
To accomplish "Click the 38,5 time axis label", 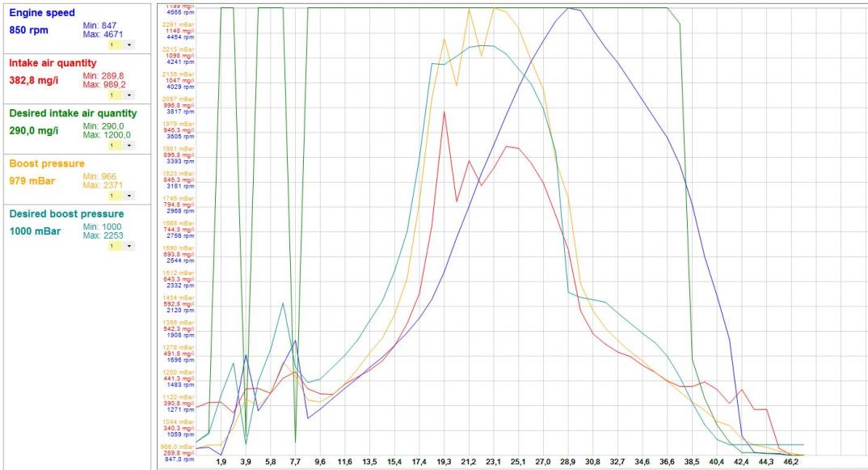I will point(692,462).
